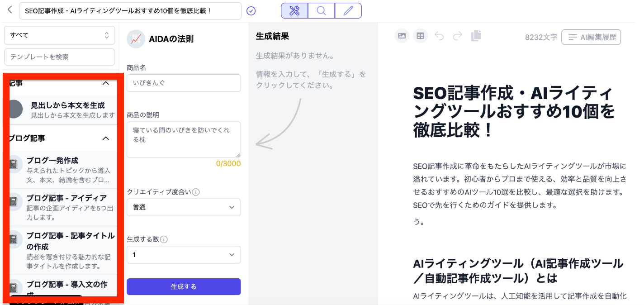644x305 pixels.
Task: Collapse the ブログ記事 section
Action: pyautogui.click(x=106, y=138)
